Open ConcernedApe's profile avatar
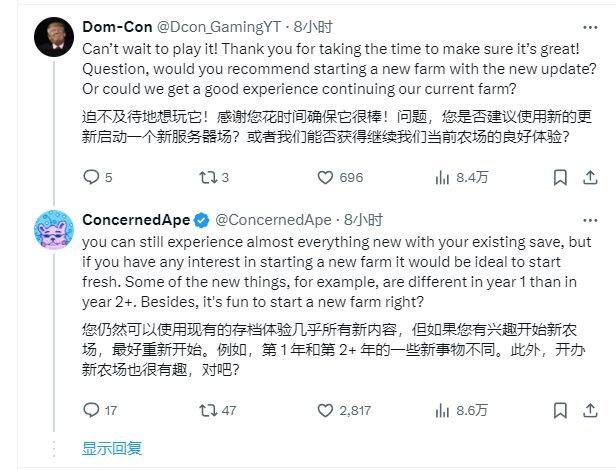Screen dimensions: 616x470 click(53, 231)
